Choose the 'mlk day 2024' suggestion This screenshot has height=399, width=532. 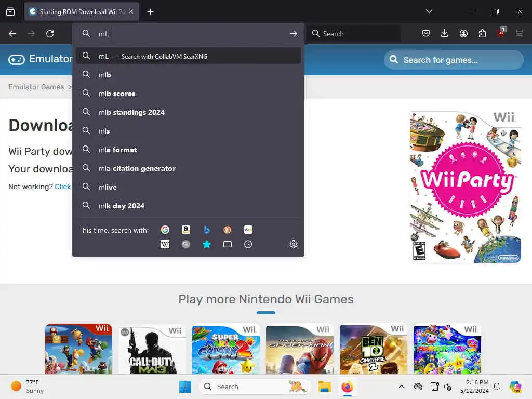click(x=188, y=206)
